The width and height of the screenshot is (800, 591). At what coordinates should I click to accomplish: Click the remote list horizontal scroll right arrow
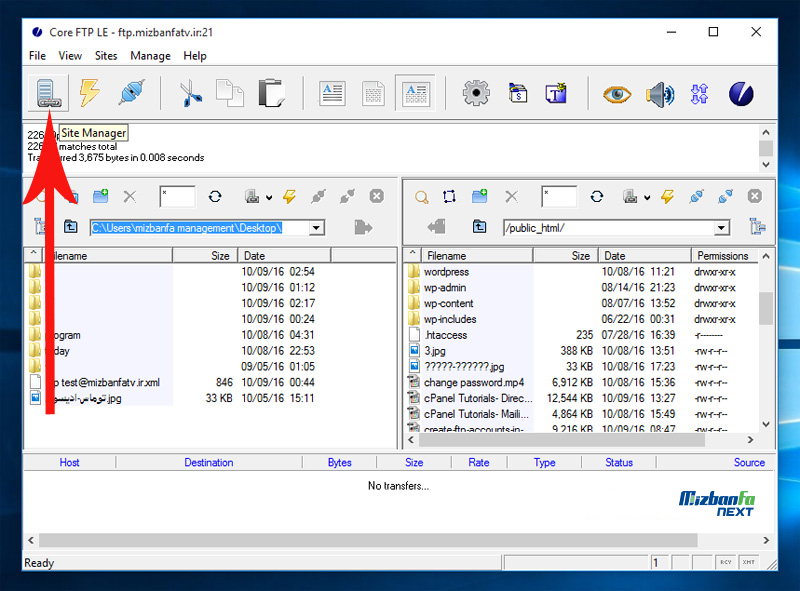point(750,440)
